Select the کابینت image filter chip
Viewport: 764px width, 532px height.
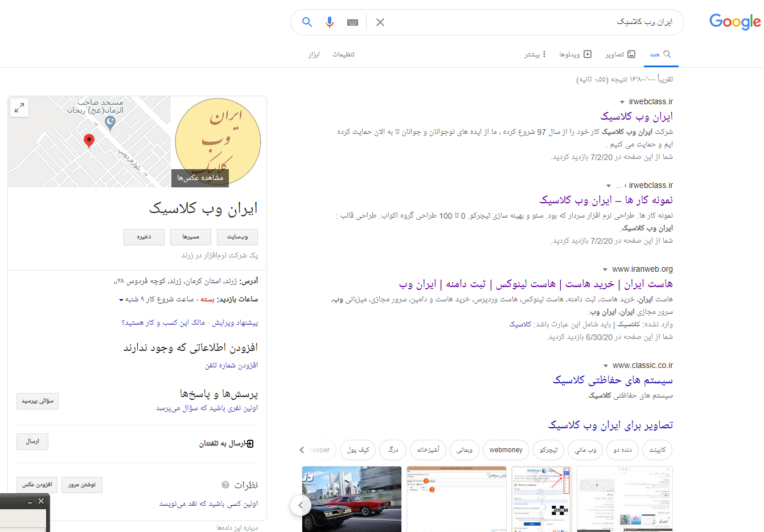point(657,450)
